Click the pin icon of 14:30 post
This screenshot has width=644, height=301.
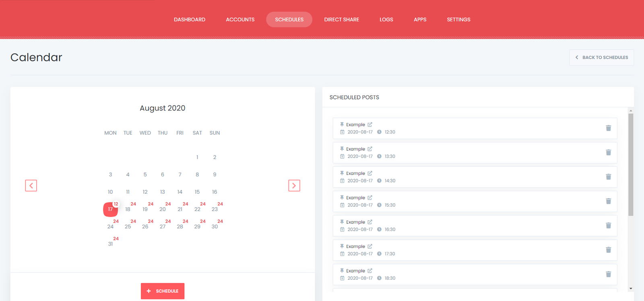pos(342,173)
